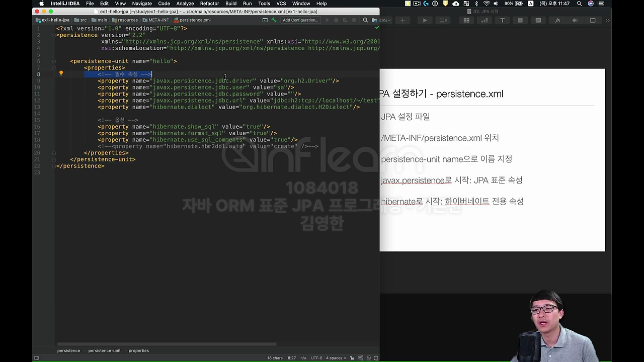The height and width of the screenshot is (362, 644).
Task: Open the File menu
Action: click(x=90, y=4)
